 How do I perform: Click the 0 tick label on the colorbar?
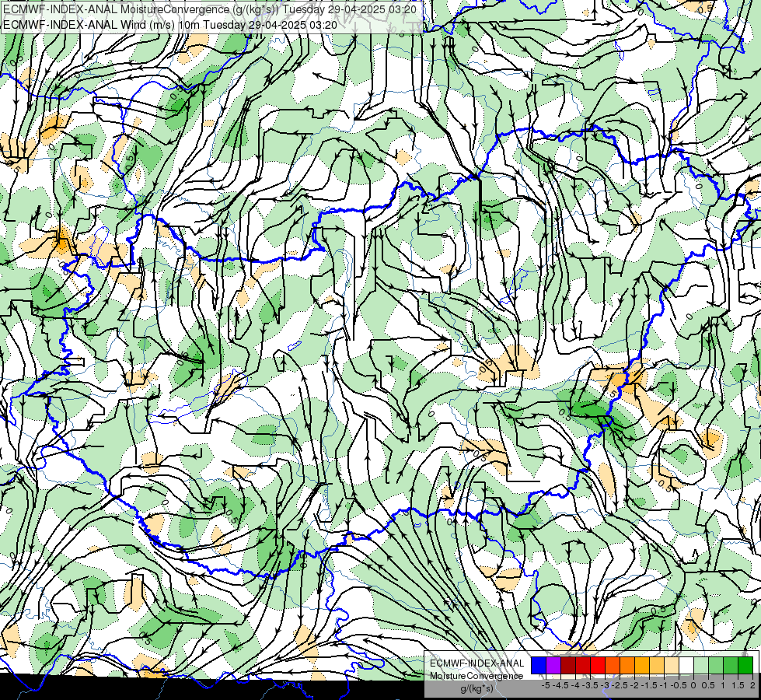click(693, 685)
